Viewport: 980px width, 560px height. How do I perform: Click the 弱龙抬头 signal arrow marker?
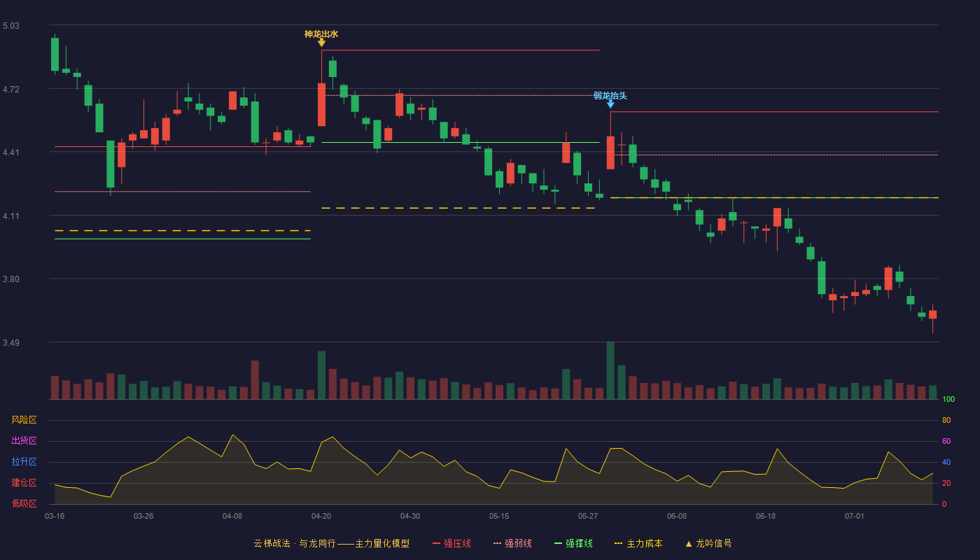click(610, 104)
